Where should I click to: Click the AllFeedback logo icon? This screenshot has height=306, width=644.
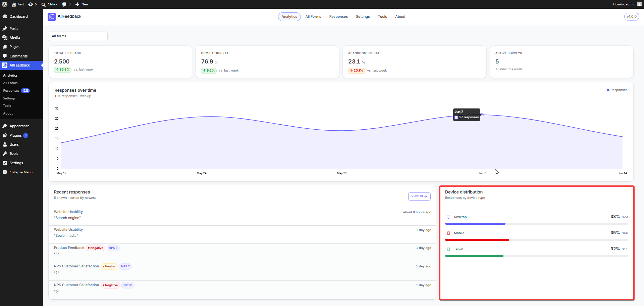52,17
